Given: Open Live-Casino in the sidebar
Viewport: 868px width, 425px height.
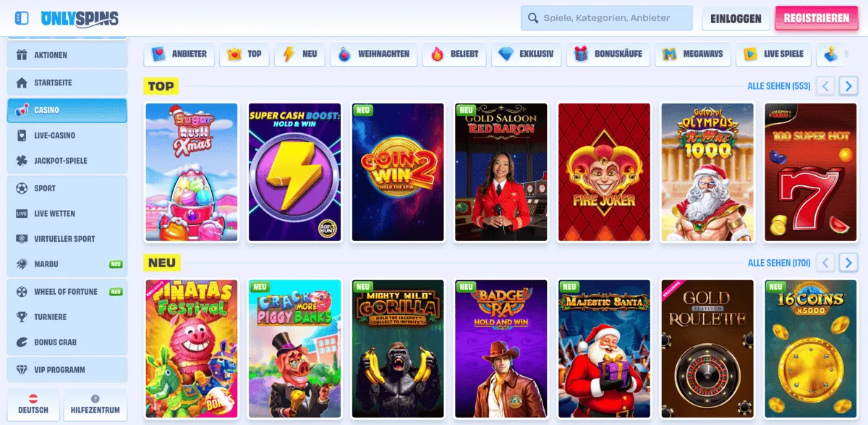Looking at the screenshot, I should click(67, 135).
